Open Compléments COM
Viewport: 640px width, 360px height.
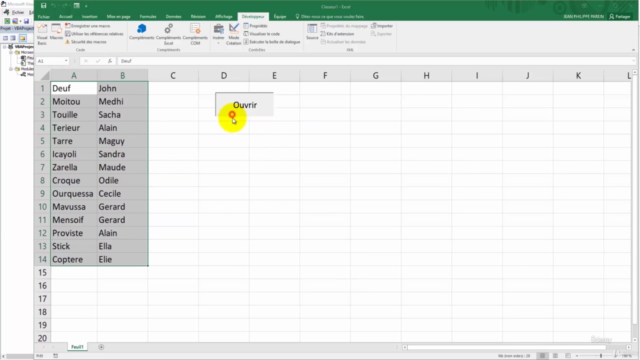point(195,33)
